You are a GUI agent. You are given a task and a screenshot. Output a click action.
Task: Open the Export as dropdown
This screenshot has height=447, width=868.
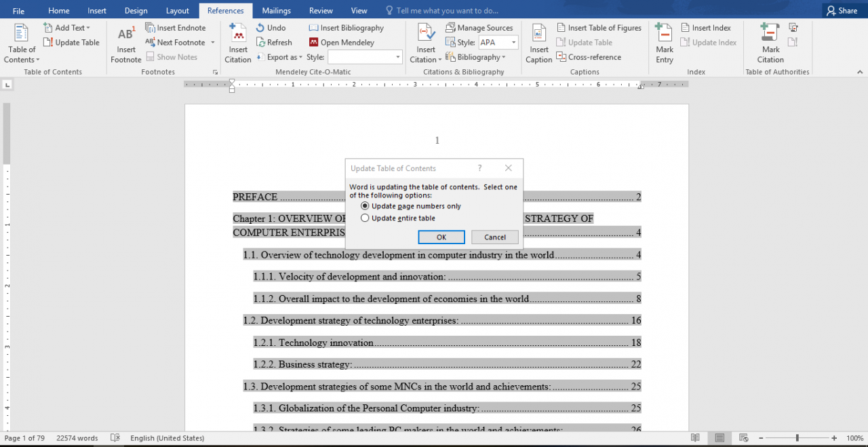coord(279,57)
